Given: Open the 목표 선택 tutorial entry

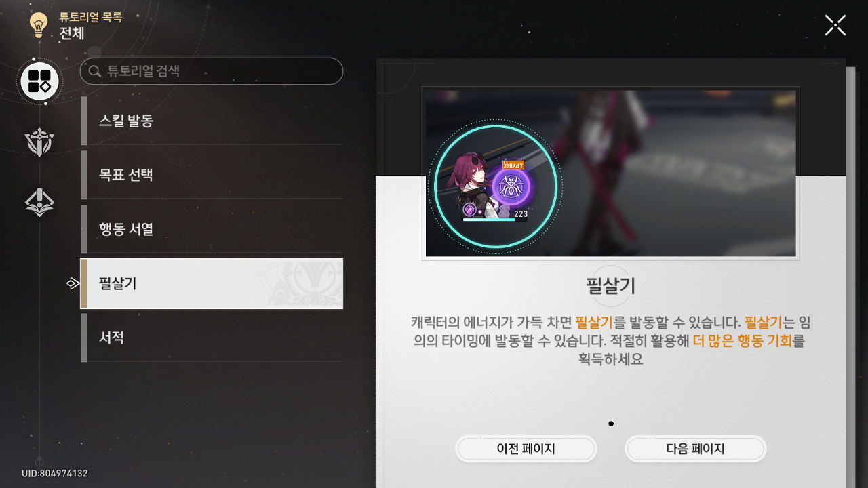Looking at the screenshot, I should (212, 175).
